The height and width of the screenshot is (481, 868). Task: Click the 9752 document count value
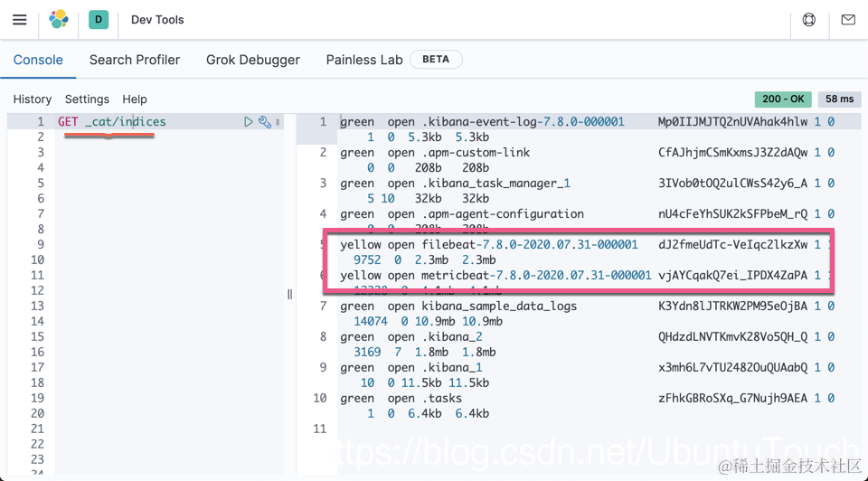point(367,260)
